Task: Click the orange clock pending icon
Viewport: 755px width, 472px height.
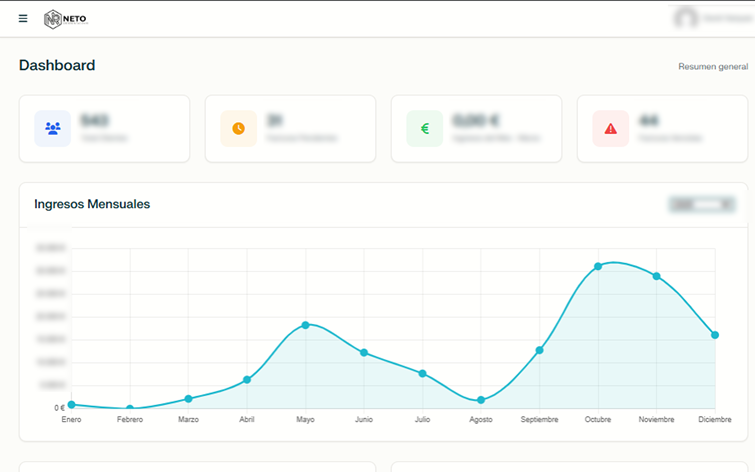Action: click(x=238, y=128)
